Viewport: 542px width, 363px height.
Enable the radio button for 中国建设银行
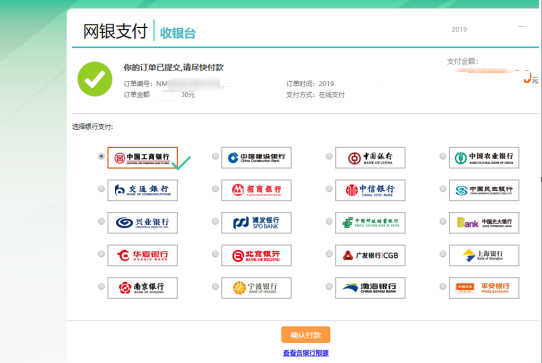215,156
